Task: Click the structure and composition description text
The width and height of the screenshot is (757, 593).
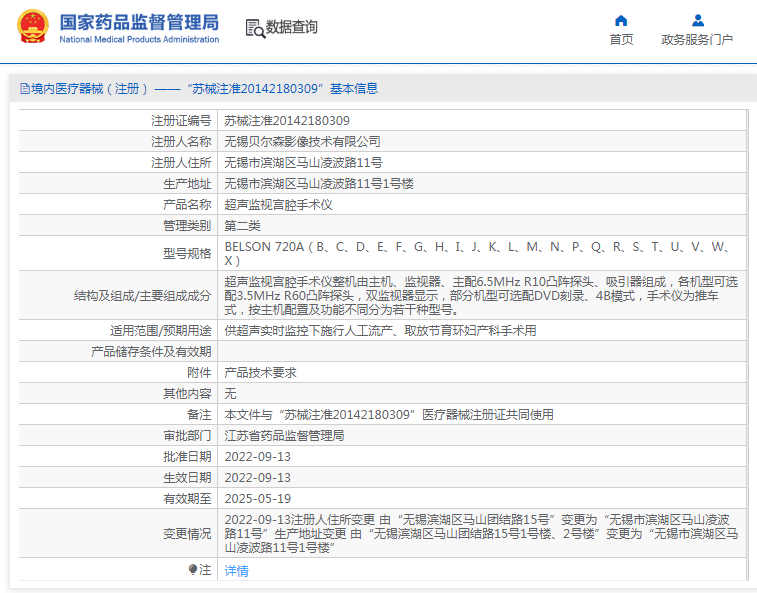Action: tap(481, 295)
